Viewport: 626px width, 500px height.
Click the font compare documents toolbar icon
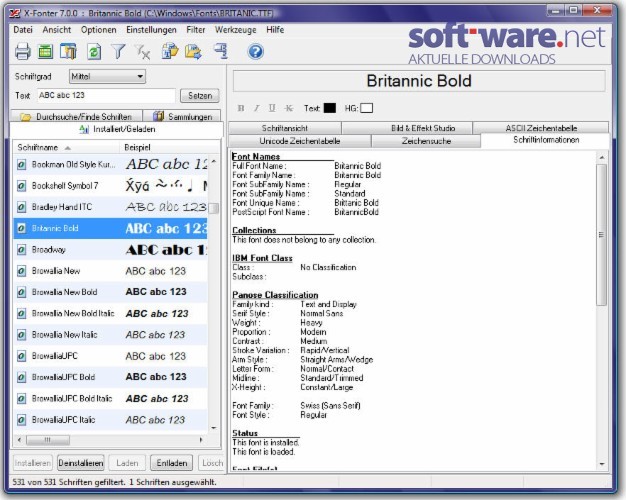coord(69,52)
